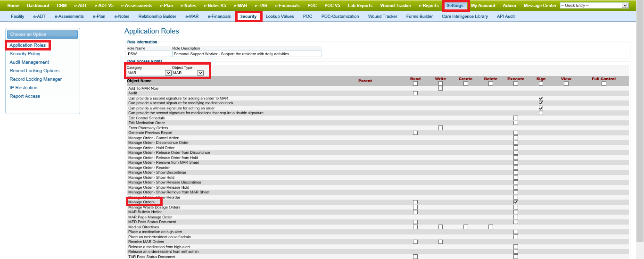Check Create for Medical Directives
The image size is (644, 259).
465,227
